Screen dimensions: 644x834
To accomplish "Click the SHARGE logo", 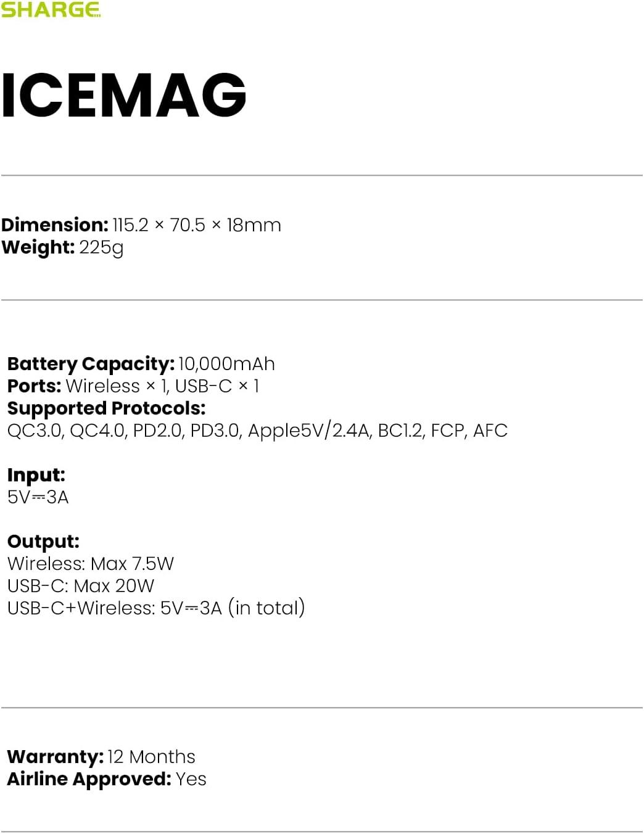I will click(51, 10).
